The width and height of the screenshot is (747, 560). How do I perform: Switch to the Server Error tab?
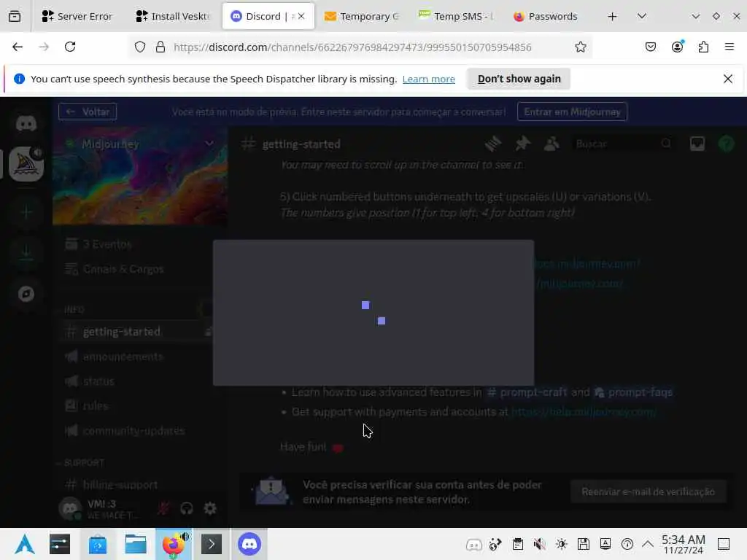click(77, 16)
